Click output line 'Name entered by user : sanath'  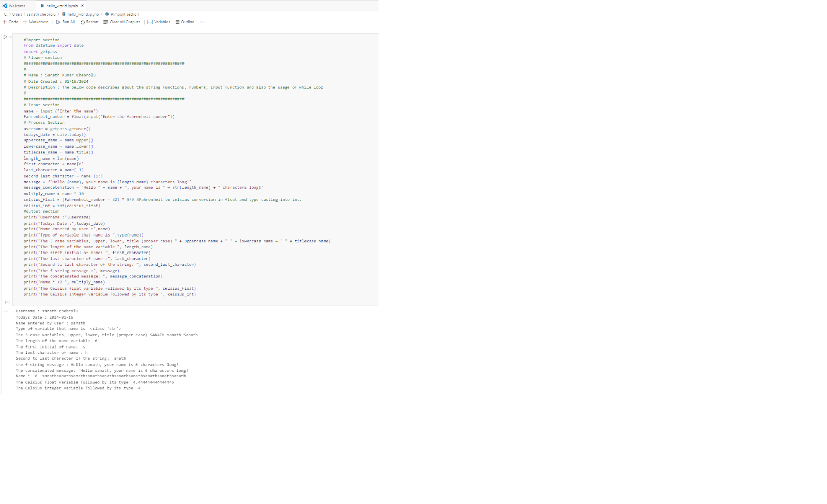pyautogui.click(x=50, y=323)
